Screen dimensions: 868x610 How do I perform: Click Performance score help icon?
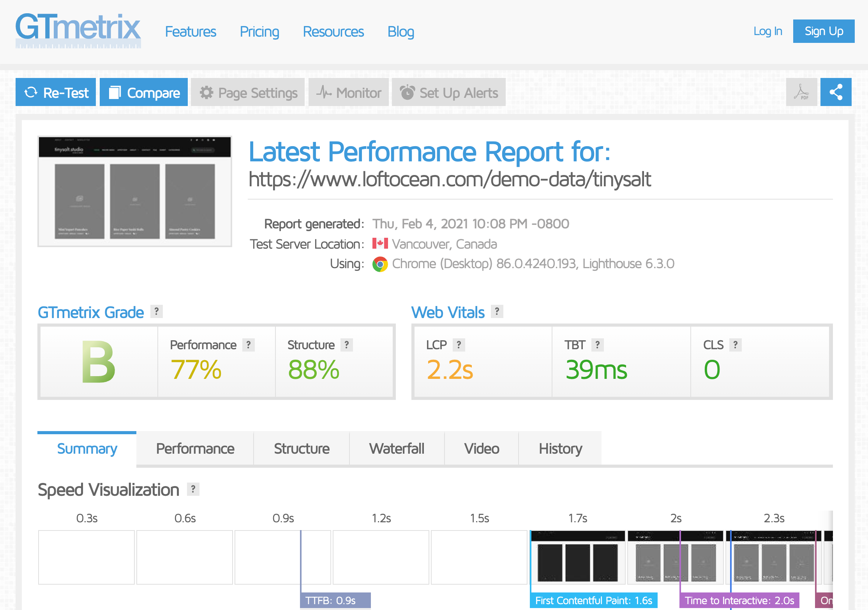(248, 345)
